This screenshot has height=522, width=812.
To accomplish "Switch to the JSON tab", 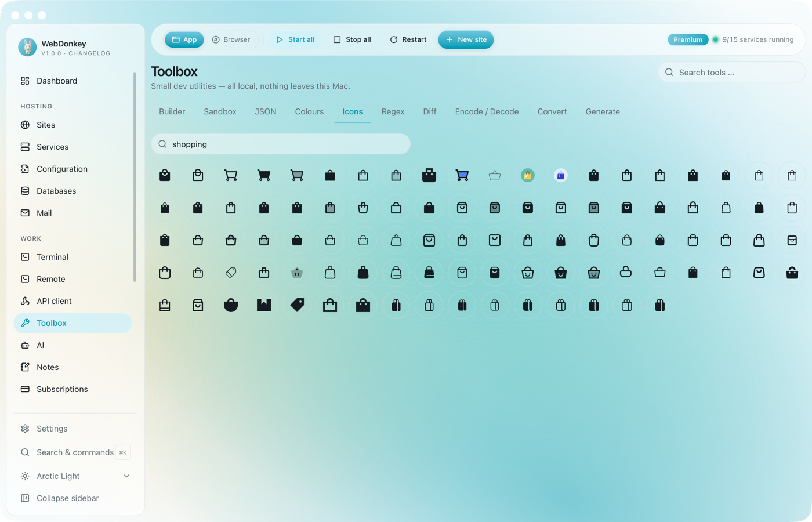I will point(266,111).
